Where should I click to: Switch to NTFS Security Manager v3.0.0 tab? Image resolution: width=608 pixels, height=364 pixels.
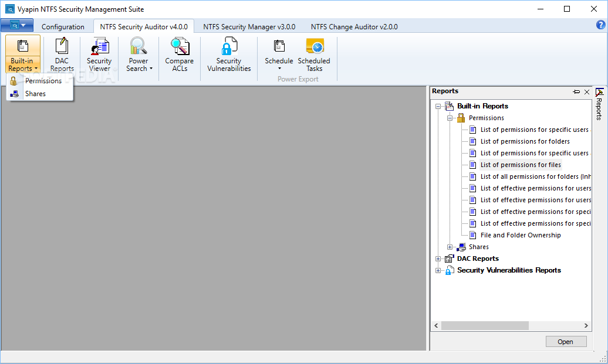[x=249, y=27]
